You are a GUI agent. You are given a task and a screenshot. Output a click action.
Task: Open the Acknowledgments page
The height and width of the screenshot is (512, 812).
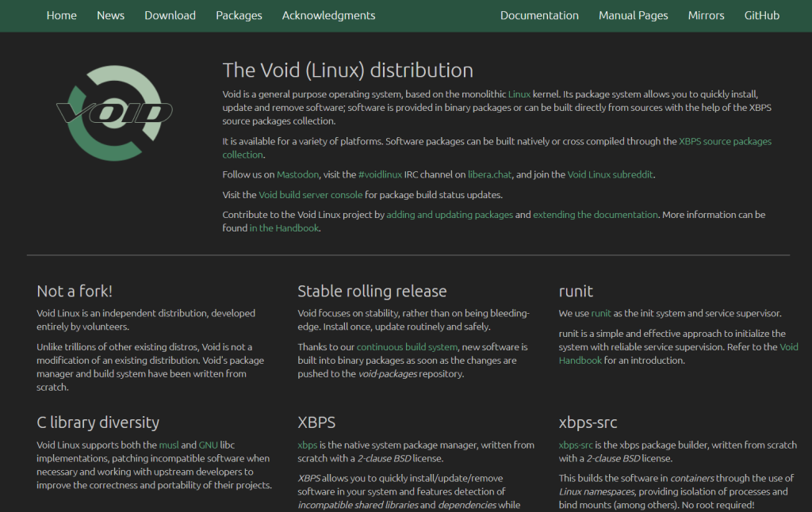[328, 16]
